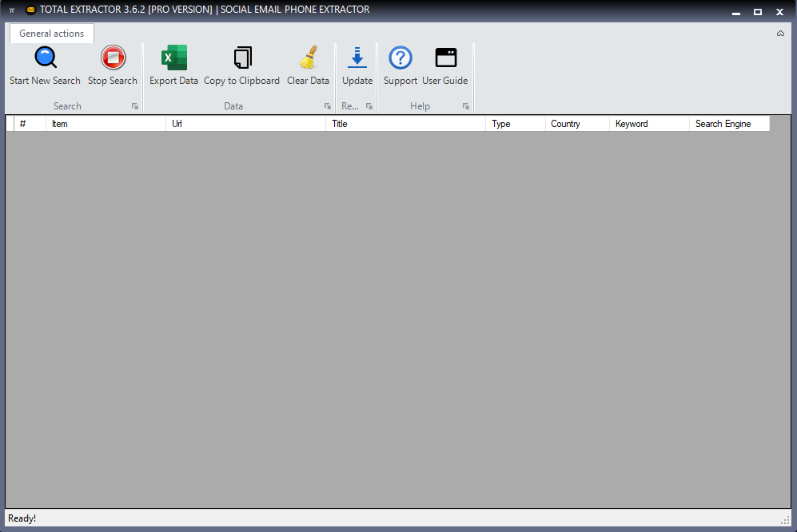This screenshot has width=797, height=532.
Task: Maximize the Total Extractor window
Action: point(757,12)
